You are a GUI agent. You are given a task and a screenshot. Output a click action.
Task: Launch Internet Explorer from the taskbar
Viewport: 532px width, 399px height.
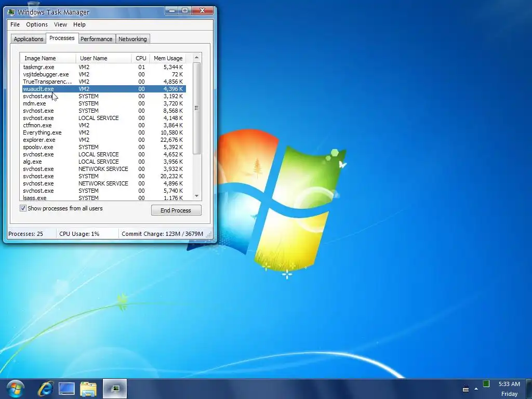46,389
